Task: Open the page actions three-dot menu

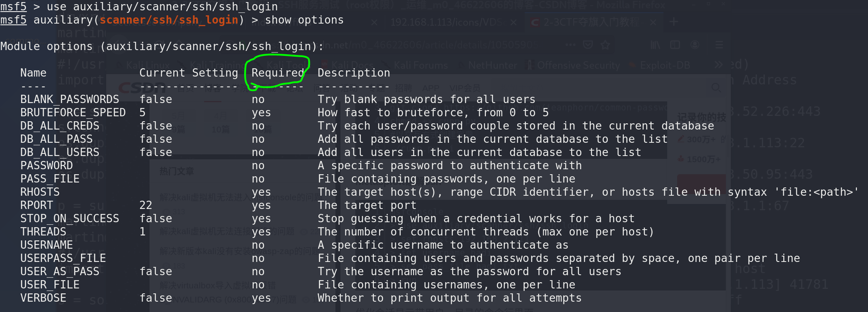Action: pyautogui.click(x=571, y=45)
